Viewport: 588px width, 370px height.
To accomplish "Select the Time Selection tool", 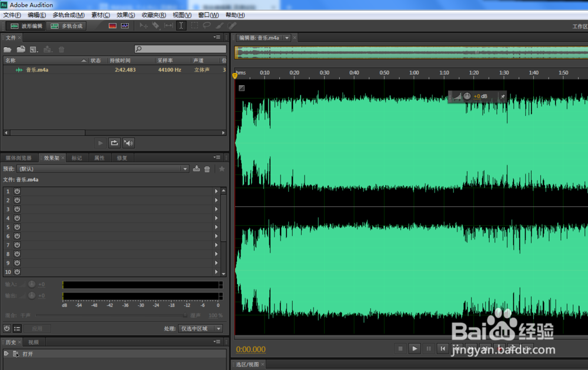I will click(181, 25).
